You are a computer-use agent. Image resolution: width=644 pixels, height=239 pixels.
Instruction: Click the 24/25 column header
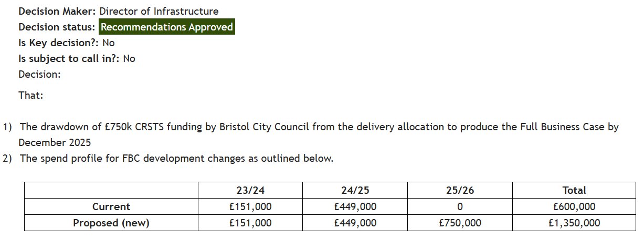(355, 190)
